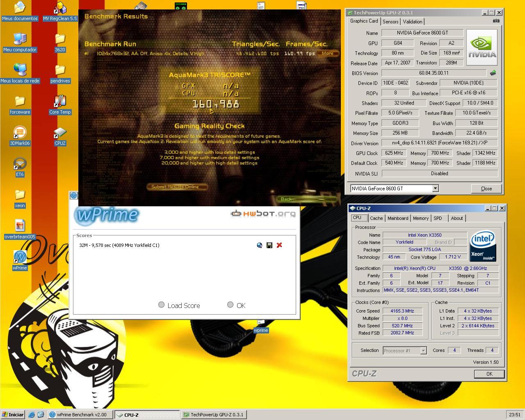This screenshot has width=525, height=420.
Task: Click AquaMark3 score 160,988
Action: (216, 104)
